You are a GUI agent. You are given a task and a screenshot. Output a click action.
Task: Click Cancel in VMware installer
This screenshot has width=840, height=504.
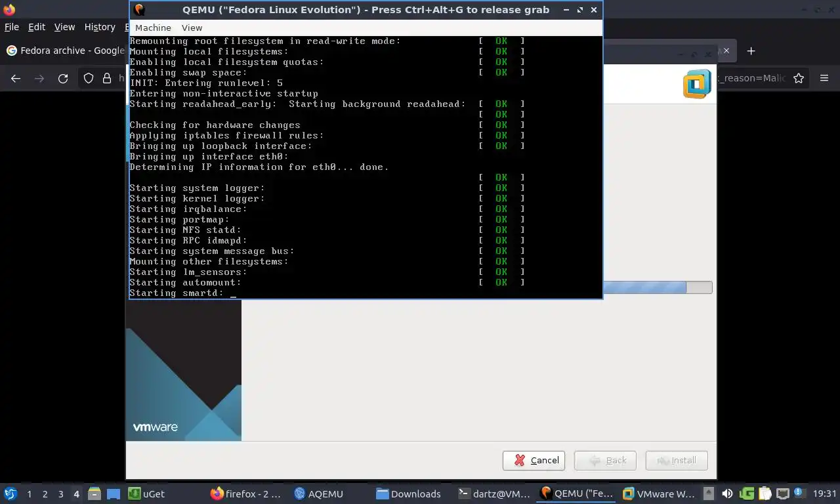pos(534,460)
